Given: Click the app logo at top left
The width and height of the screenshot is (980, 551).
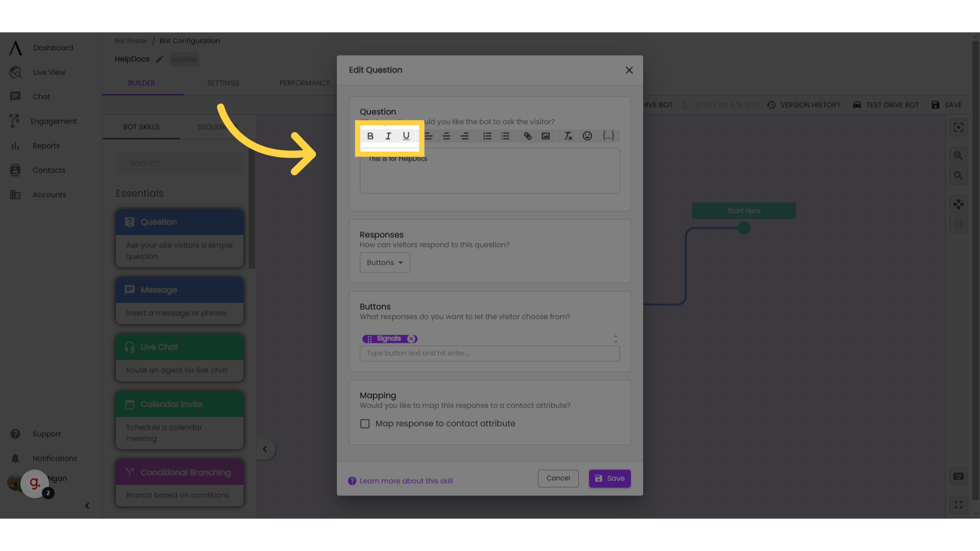Looking at the screenshot, I should (16, 48).
